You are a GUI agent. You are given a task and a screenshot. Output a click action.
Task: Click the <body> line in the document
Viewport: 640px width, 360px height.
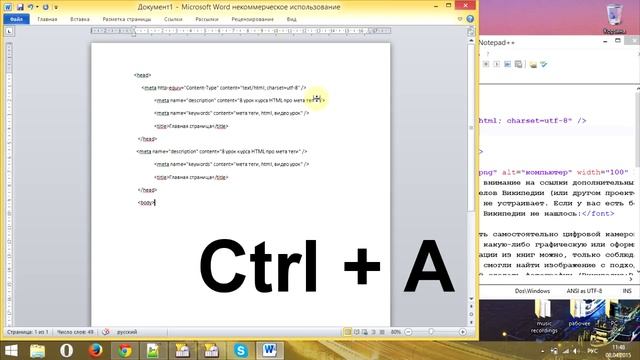pyautogui.click(x=147, y=202)
